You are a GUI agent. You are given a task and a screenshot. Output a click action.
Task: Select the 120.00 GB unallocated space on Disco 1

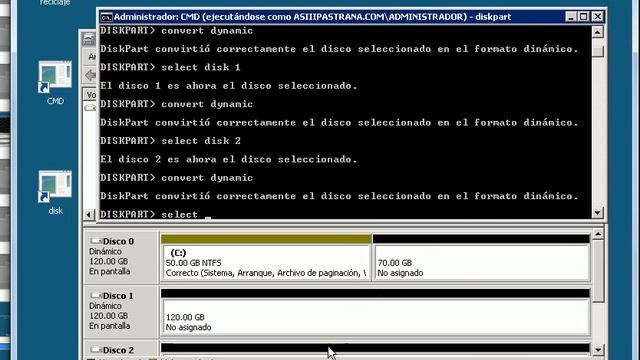[x=375, y=312]
